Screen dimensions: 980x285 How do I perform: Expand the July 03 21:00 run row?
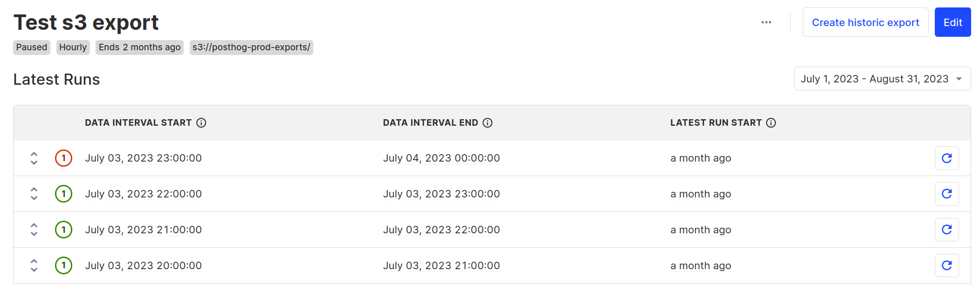click(x=34, y=229)
